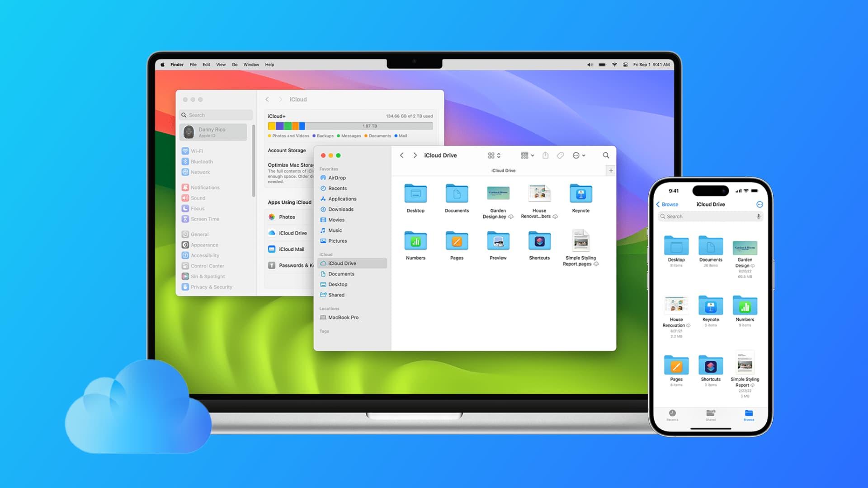This screenshot has height=488, width=868.
Task: Select the Desktop sidebar item
Action: coord(336,284)
